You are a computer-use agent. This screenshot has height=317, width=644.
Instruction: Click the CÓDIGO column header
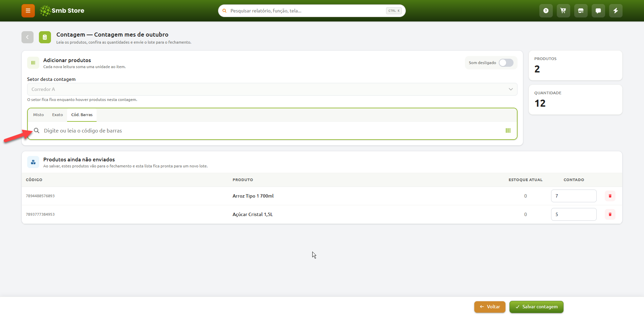(34, 180)
